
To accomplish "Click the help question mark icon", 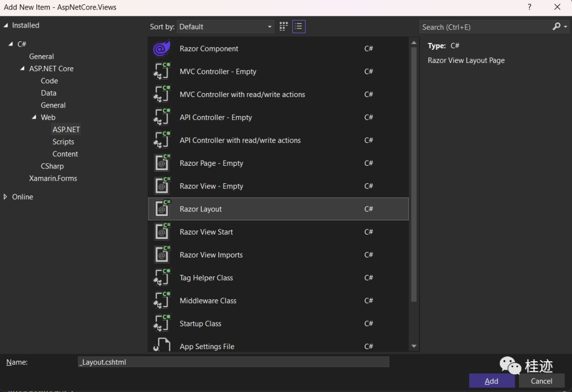I will 529,7.
